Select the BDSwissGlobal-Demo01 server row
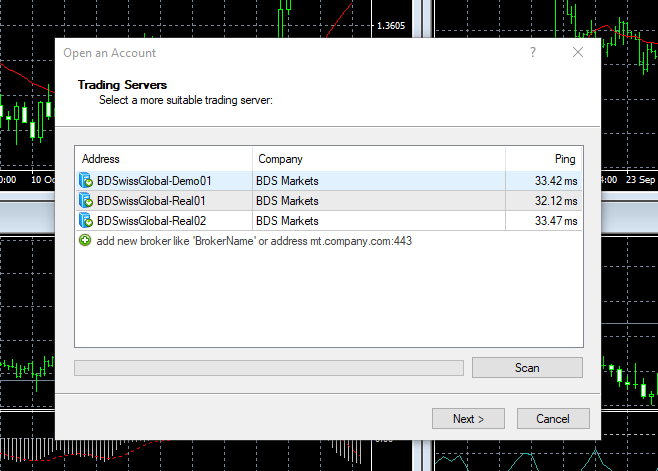The image size is (658, 471). [x=329, y=181]
